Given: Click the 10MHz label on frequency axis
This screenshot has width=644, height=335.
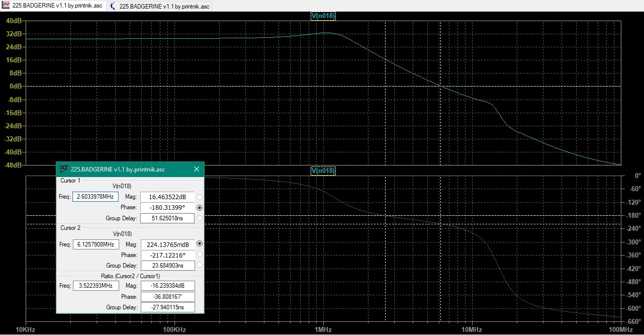Looking at the screenshot, I should pyautogui.click(x=472, y=330).
